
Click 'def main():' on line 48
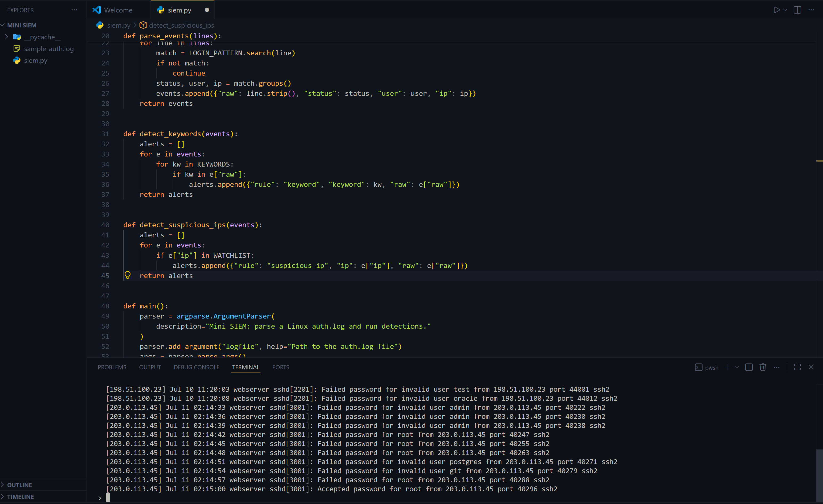145,306
